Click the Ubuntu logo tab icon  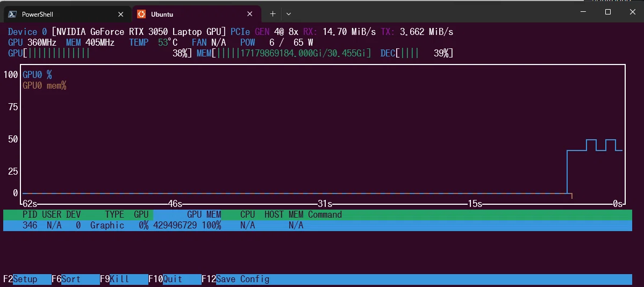tap(141, 15)
